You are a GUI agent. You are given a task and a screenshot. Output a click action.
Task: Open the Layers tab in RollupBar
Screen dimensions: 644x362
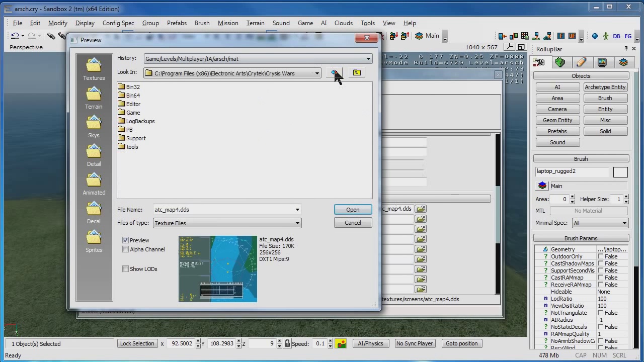pyautogui.click(x=623, y=62)
